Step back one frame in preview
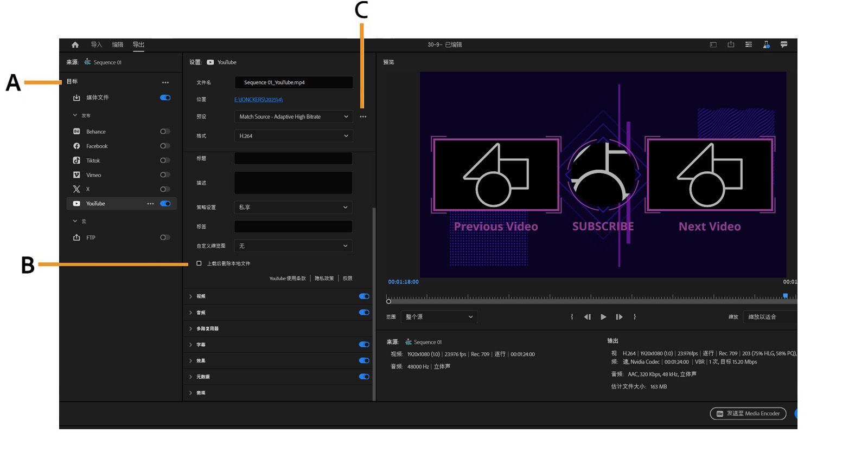This screenshot has height=459, width=868. click(x=587, y=317)
